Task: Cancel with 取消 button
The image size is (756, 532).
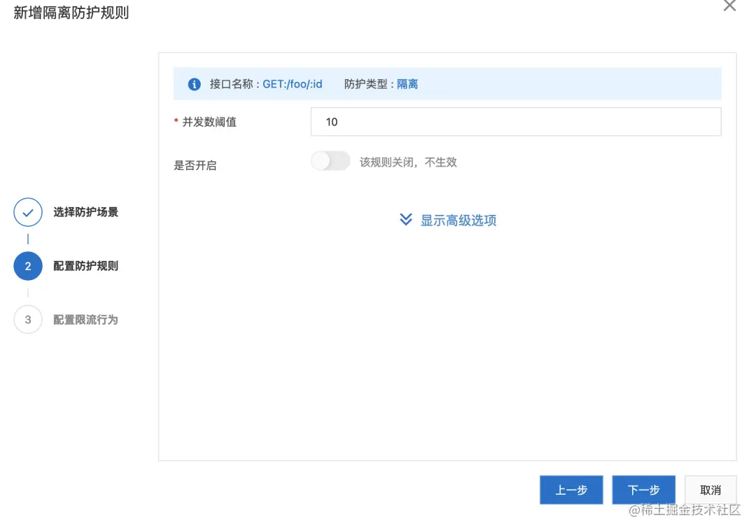Action: pos(710,490)
